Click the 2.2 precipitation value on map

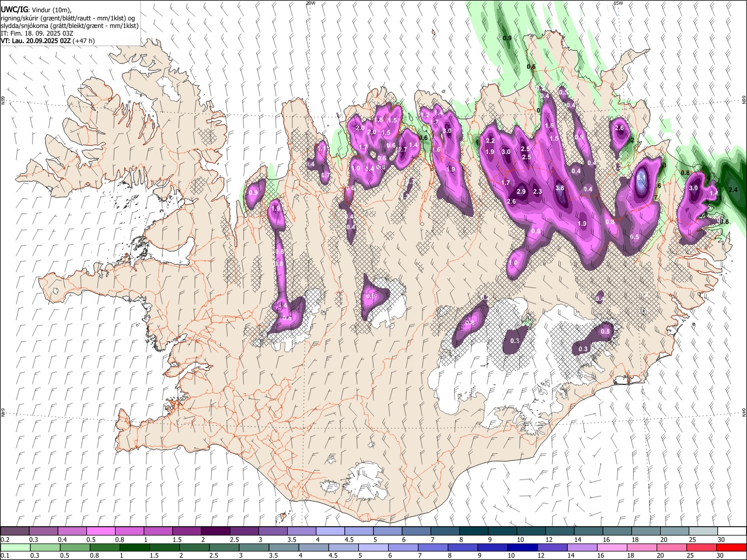tap(490, 141)
